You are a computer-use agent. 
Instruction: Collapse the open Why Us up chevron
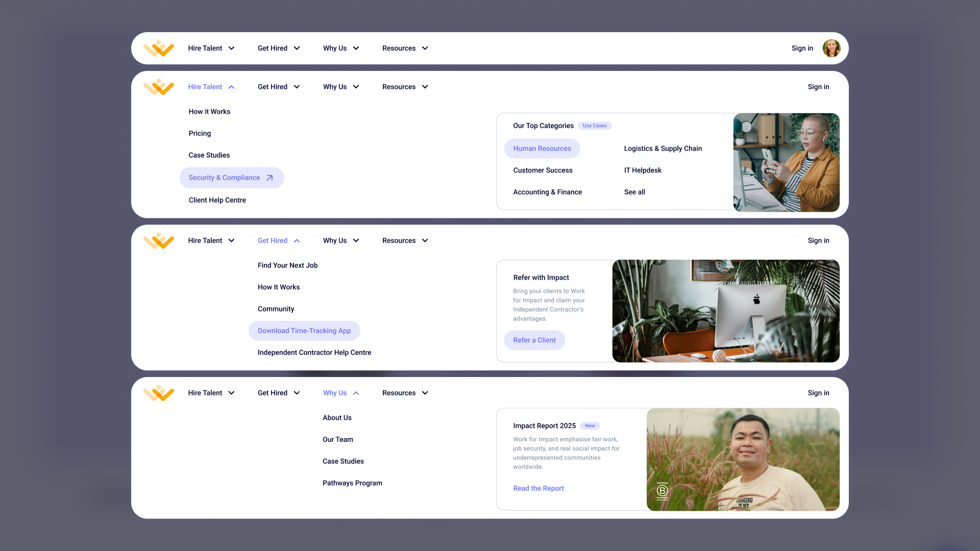point(356,393)
